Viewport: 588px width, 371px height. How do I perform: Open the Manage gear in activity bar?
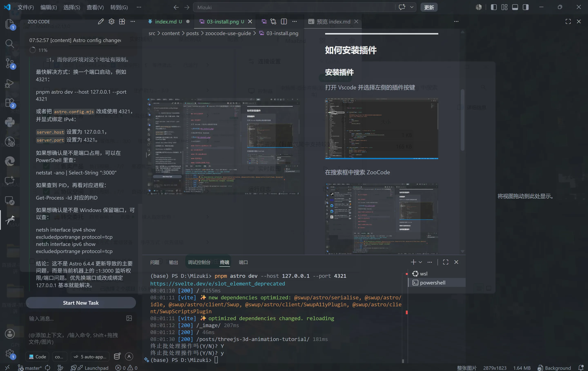tap(10, 353)
